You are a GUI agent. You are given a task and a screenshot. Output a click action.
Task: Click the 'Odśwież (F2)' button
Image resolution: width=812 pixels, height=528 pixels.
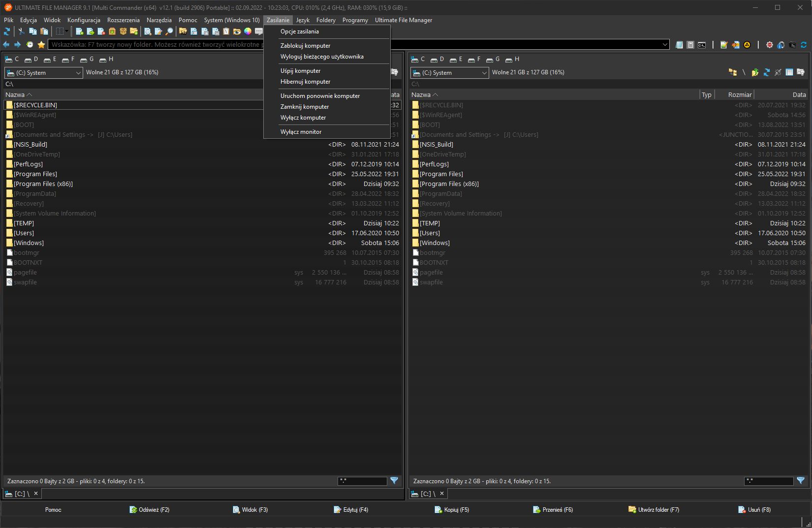pyautogui.click(x=150, y=510)
